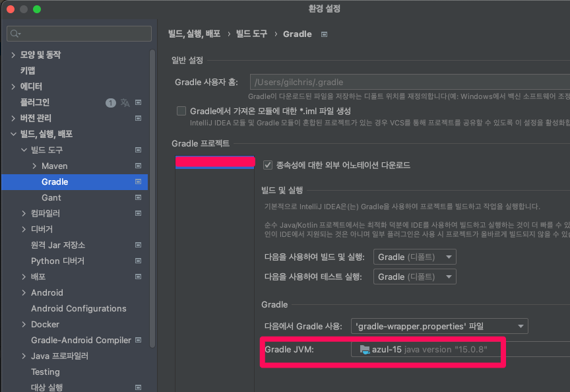This screenshot has width=570, height=392.
Task: Enable *.iml file generation checkbox
Action: [x=181, y=111]
